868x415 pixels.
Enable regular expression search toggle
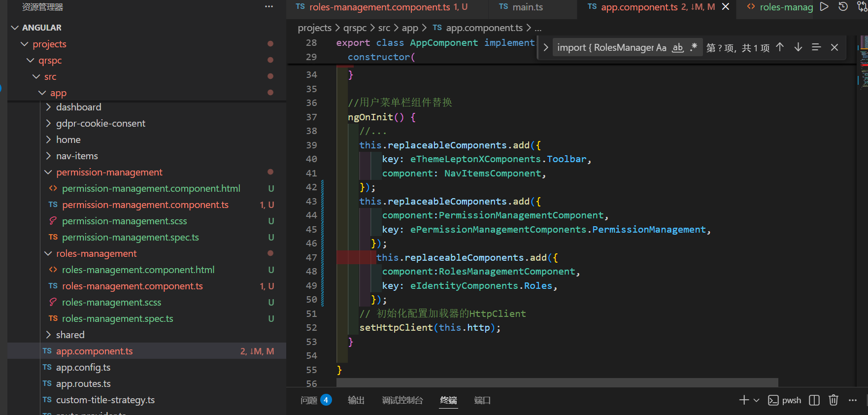pos(694,48)
